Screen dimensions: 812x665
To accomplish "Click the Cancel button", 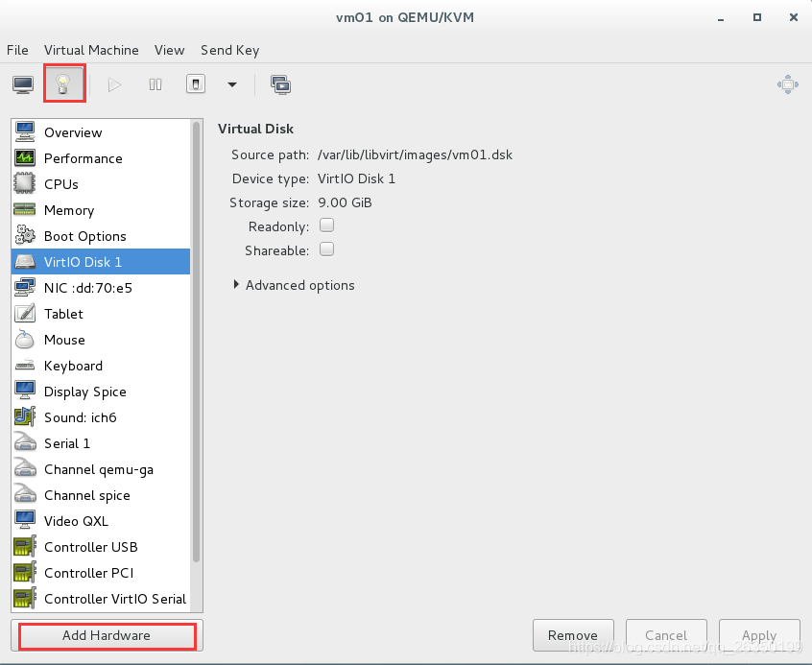I will click(666, 635).
